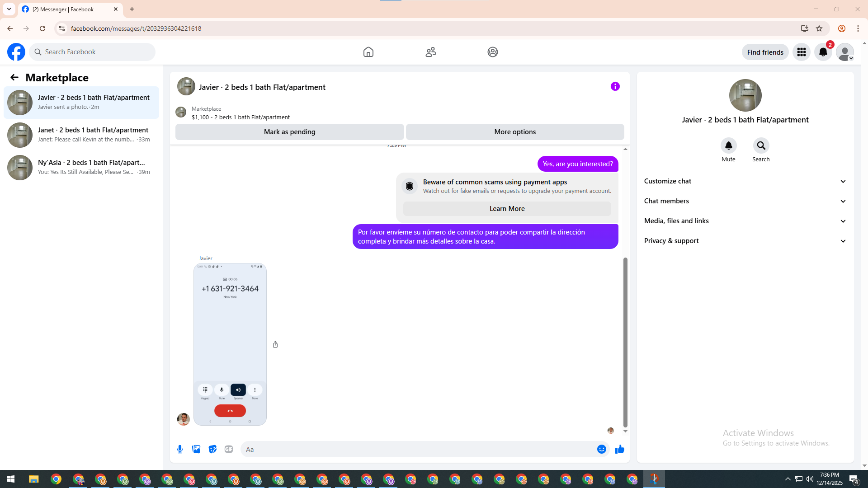Viewport: 868px width, 488px height.
Task: Mute this conversation's notifications
Action: point(728,146)
